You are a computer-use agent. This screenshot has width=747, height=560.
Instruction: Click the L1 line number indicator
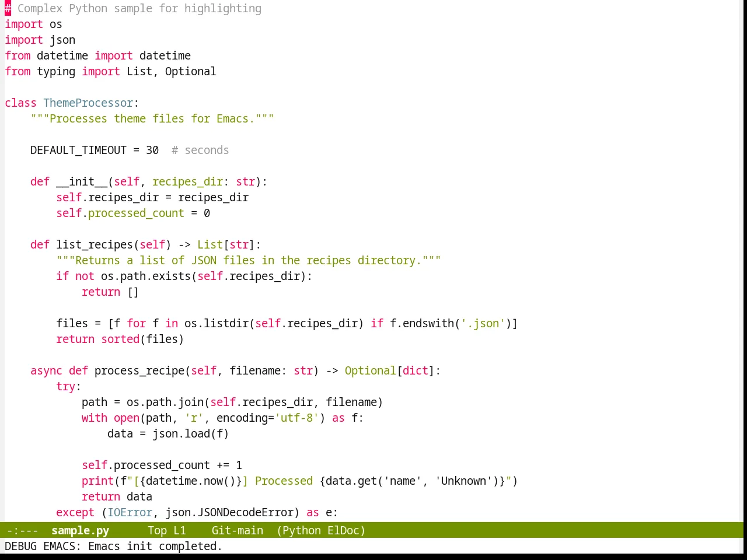click(x=179, y=530)
